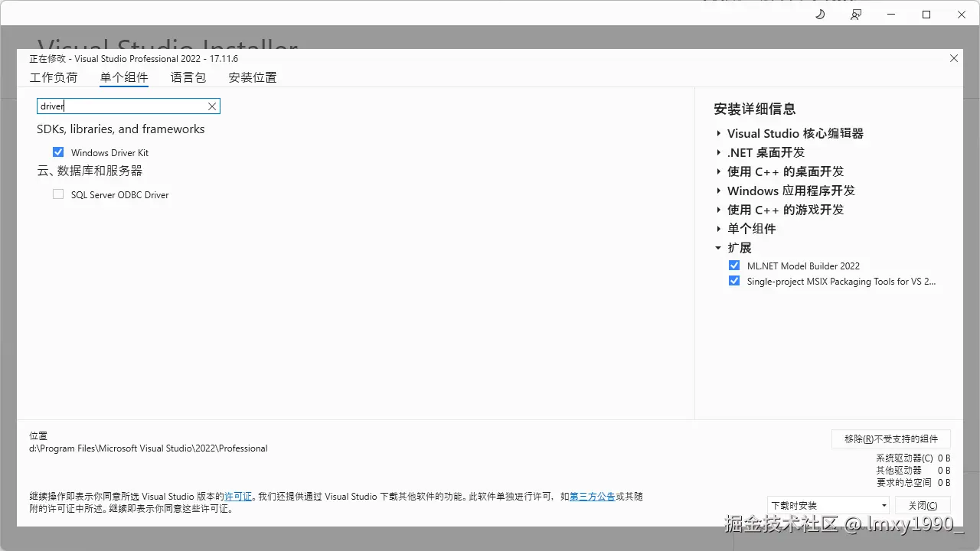The height and width of the screenshot is (551, 980).
Task: Click 要求的总空间 size value
Action: [944, 483]
